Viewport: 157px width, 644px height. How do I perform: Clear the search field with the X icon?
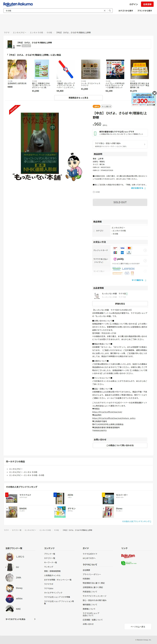[x=105, y=10]
